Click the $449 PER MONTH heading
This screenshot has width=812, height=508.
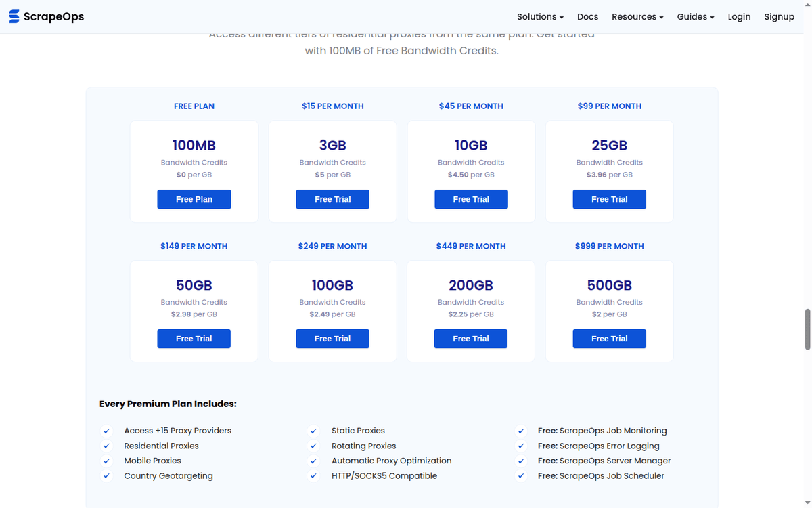pos(471,246)
